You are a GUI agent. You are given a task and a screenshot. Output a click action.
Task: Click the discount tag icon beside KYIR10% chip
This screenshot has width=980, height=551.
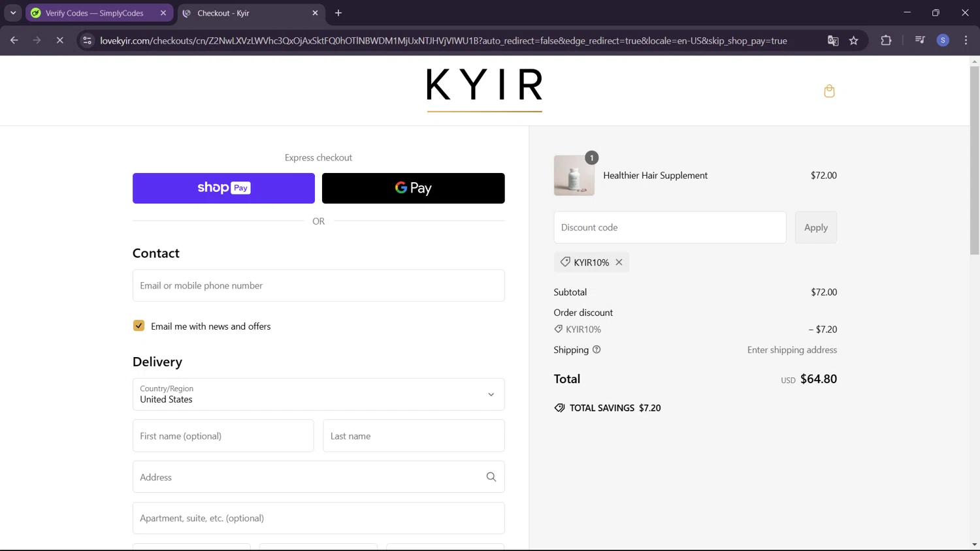click(565, 262)
